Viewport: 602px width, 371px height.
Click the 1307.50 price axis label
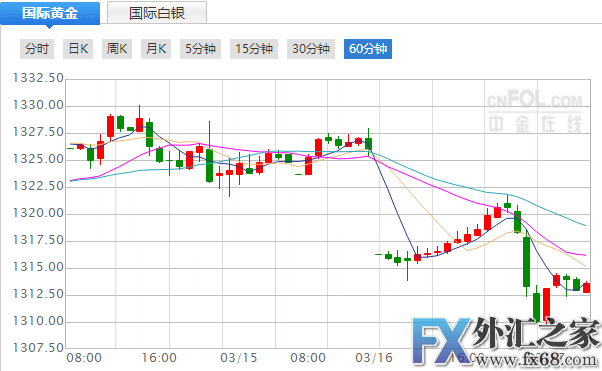38,348
